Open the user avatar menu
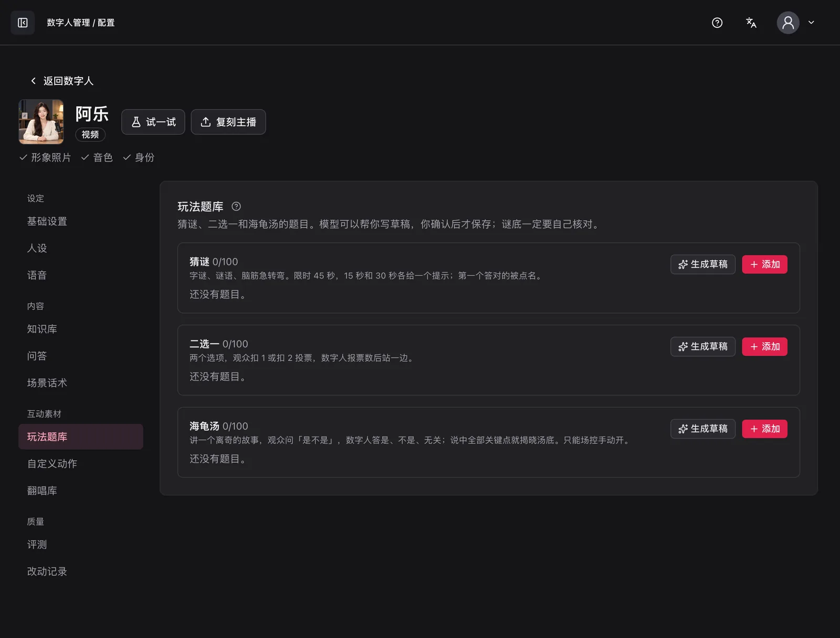The width and height of the screenshot is (840, 638). (x=788, y=23)
